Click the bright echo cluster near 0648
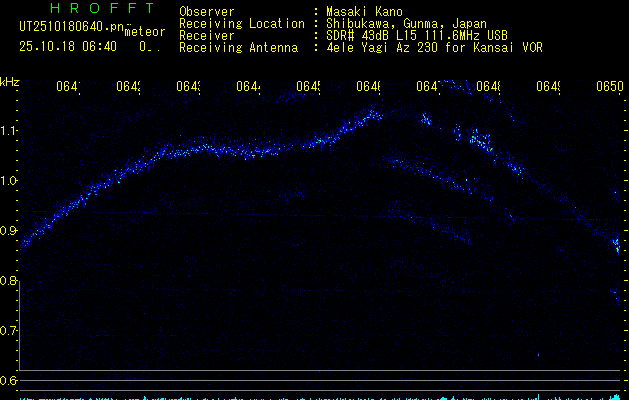The image size is (629, 400). (x=481, y=141)
